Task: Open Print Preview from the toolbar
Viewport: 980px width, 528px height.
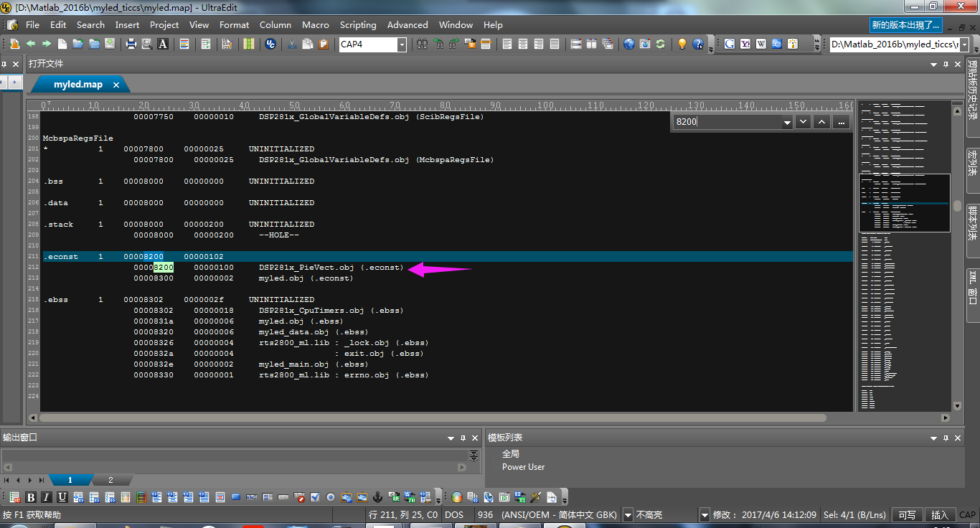Action: [147, 44]
